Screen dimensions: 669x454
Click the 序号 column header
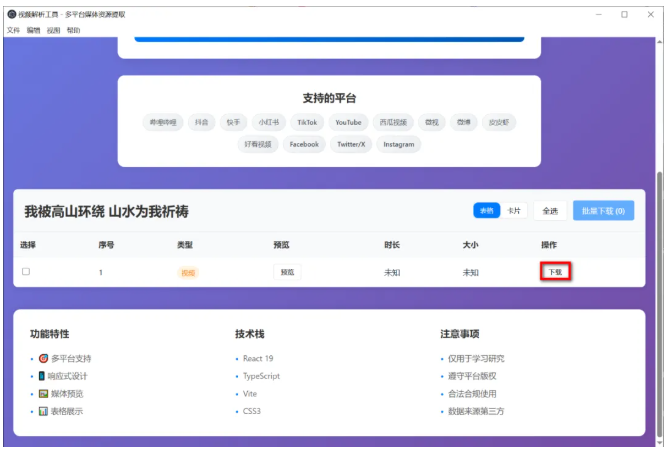point(106,245)
